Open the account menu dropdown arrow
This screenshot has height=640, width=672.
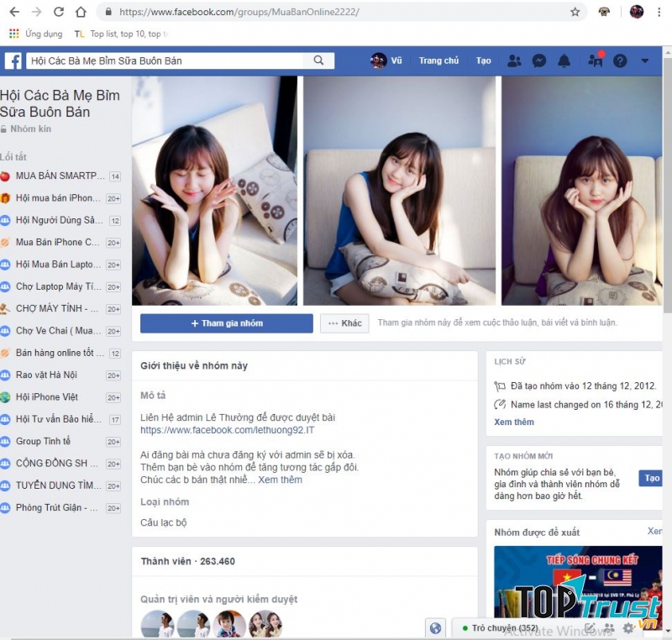pos(644,60)
